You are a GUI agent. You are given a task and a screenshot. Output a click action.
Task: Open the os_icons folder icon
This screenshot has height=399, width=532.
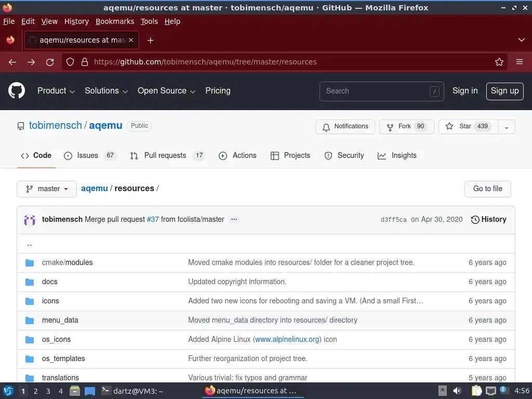pos(30,340)
